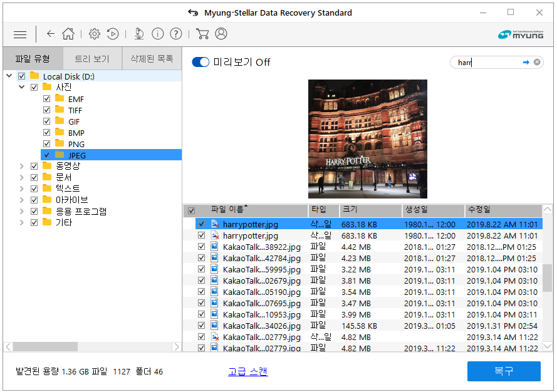
Task: Toggle the preview on/off switch
Action: (x=200, y=62)
